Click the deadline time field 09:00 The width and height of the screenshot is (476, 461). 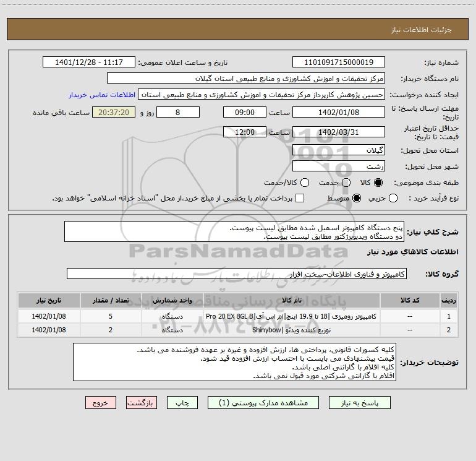click(245, 112)
